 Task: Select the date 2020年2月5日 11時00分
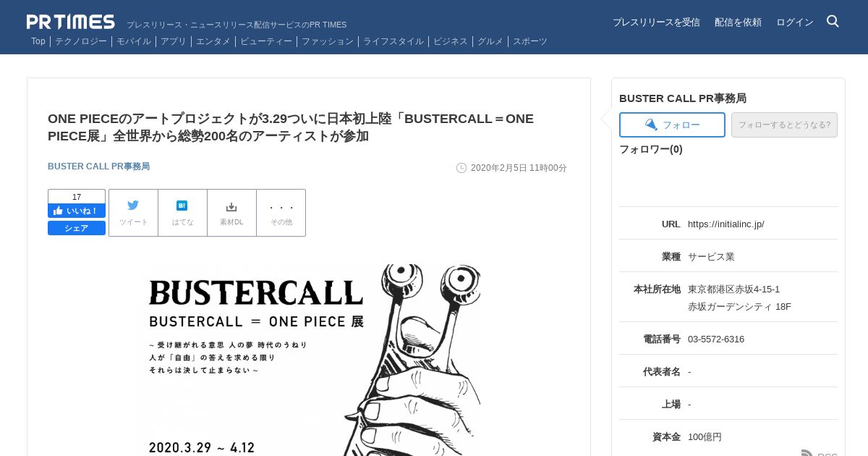click(x=519, y=168)
